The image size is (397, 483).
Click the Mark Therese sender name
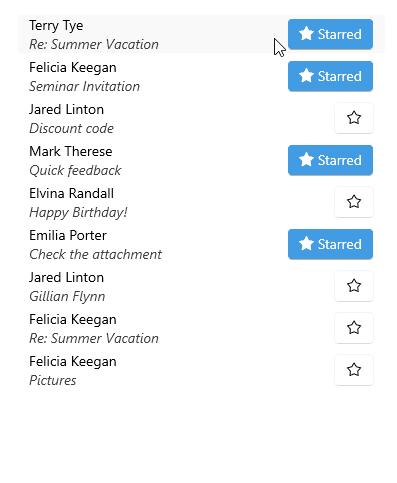tap(71, 151)
